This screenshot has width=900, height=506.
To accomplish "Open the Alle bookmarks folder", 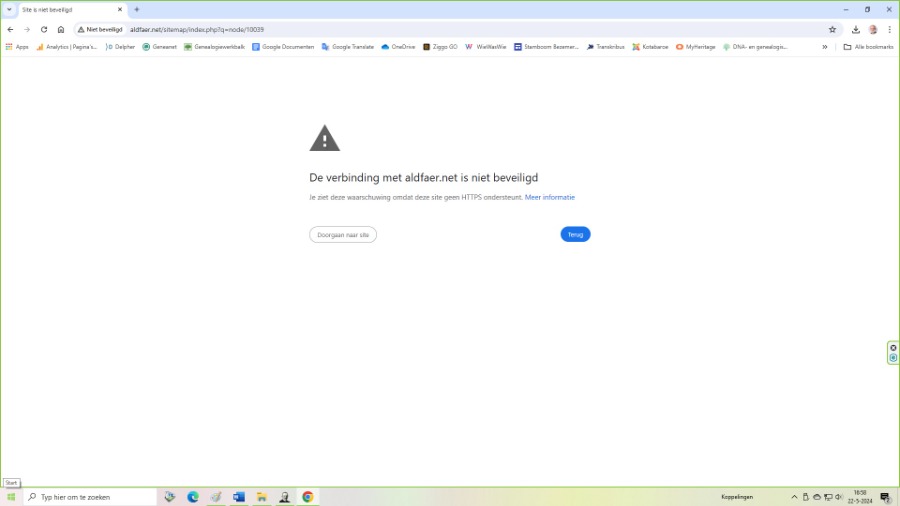I will 868,46.
